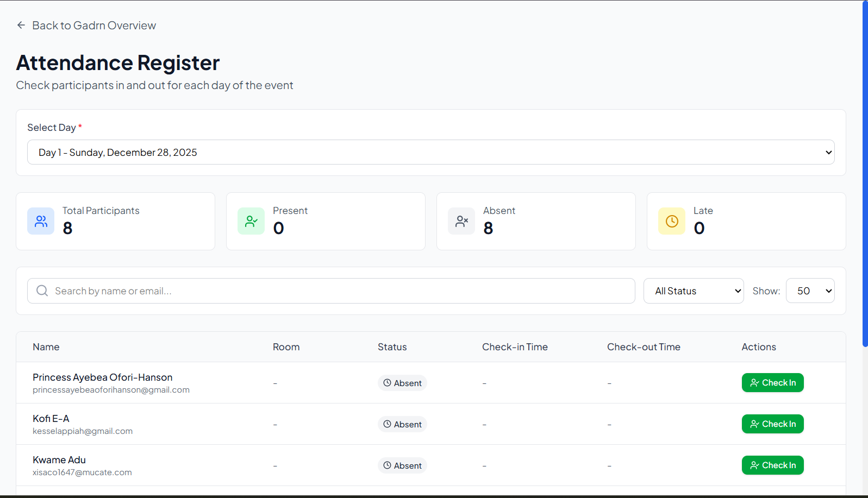Open the Show 50 rows dropdown
The height and width of the screenshot is (498, 868).
tap(810, 291)
